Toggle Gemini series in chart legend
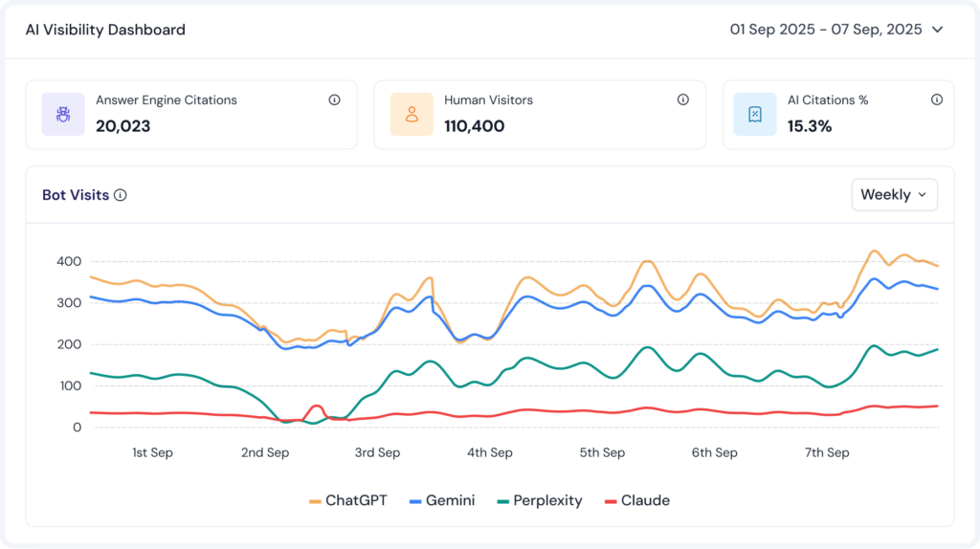Viewport: 980px width, 549px height. point(442,500)
